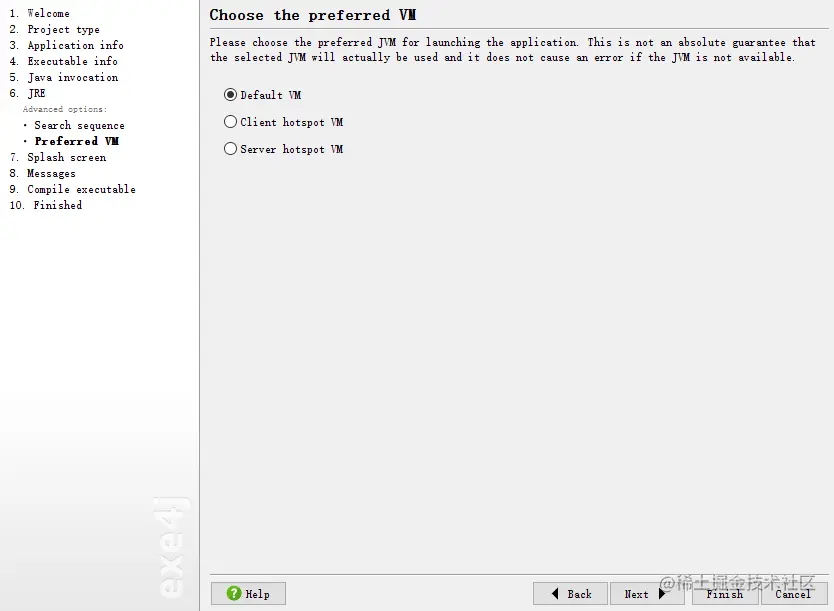Screen dimensions: 834x611
Task: Click the Next button's right arrow icon
Action: pos(662,593)
